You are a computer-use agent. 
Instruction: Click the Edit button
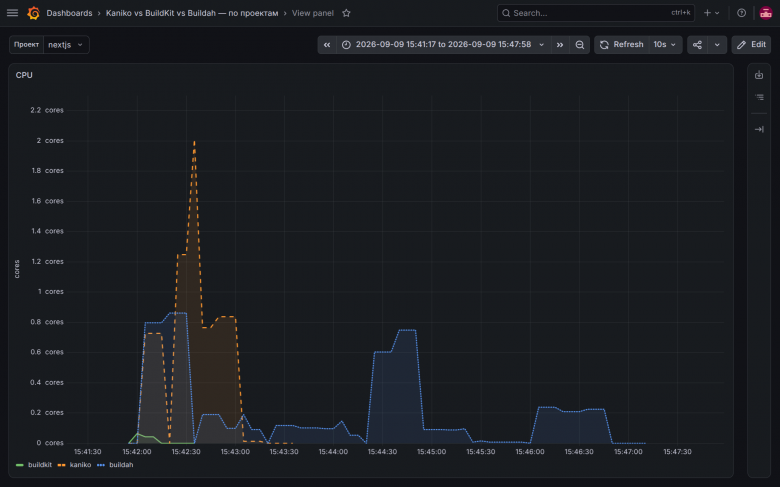click(751, 45)
